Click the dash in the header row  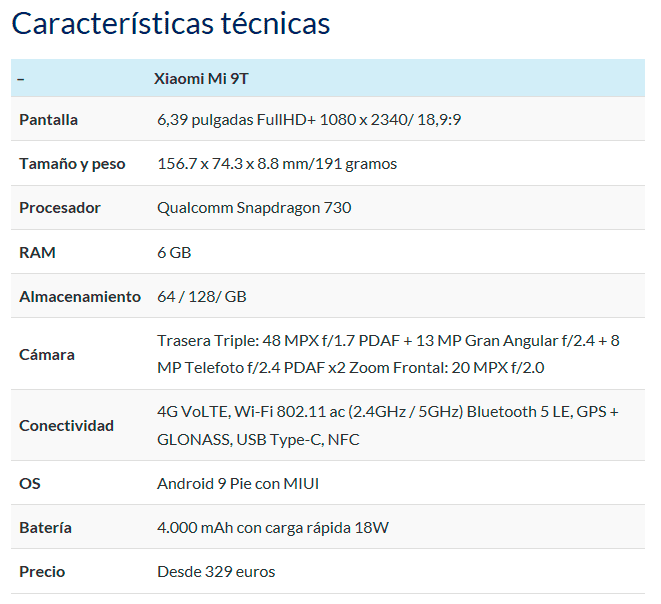tap(21, 79)
